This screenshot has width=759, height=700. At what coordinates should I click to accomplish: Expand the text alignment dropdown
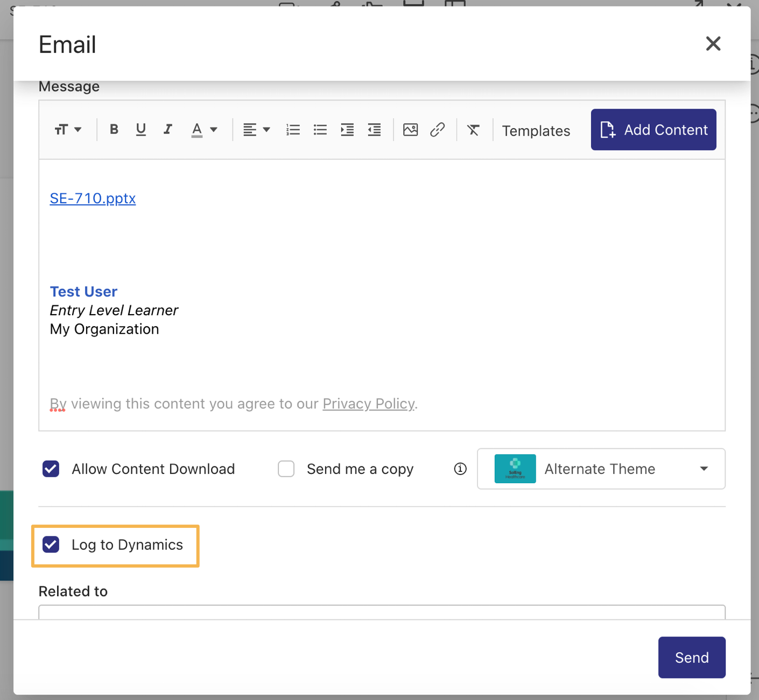(256, 130)
